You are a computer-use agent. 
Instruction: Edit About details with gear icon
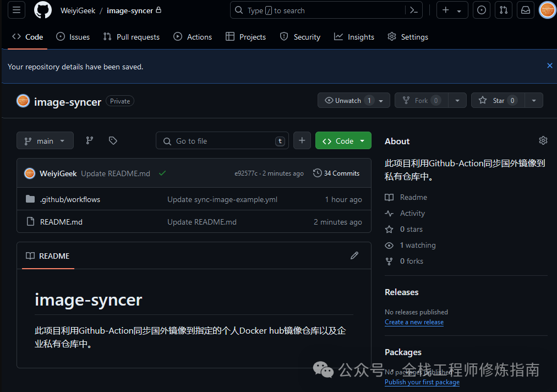click(543, 140)
